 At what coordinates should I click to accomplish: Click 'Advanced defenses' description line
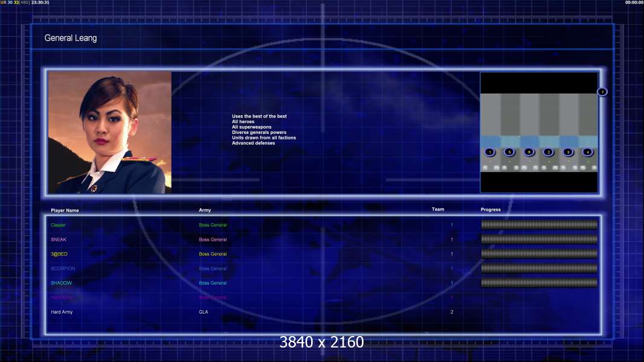(x=253, y=143)
